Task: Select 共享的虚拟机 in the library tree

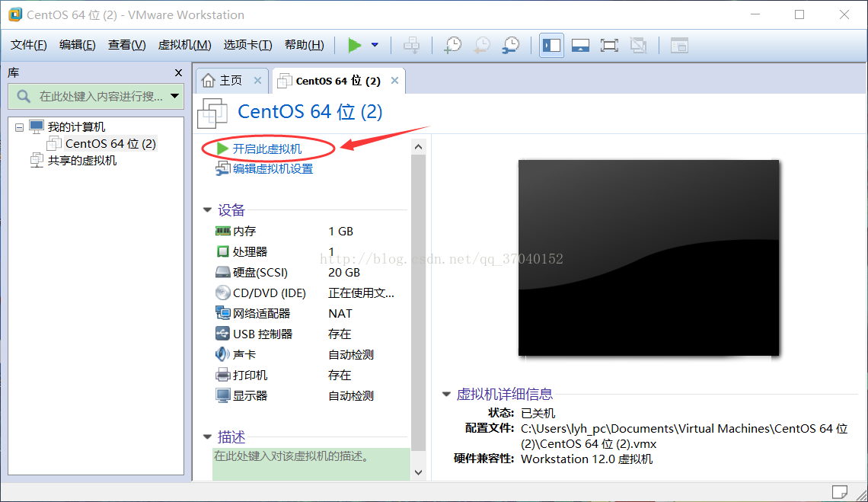Action: [82, 160]
